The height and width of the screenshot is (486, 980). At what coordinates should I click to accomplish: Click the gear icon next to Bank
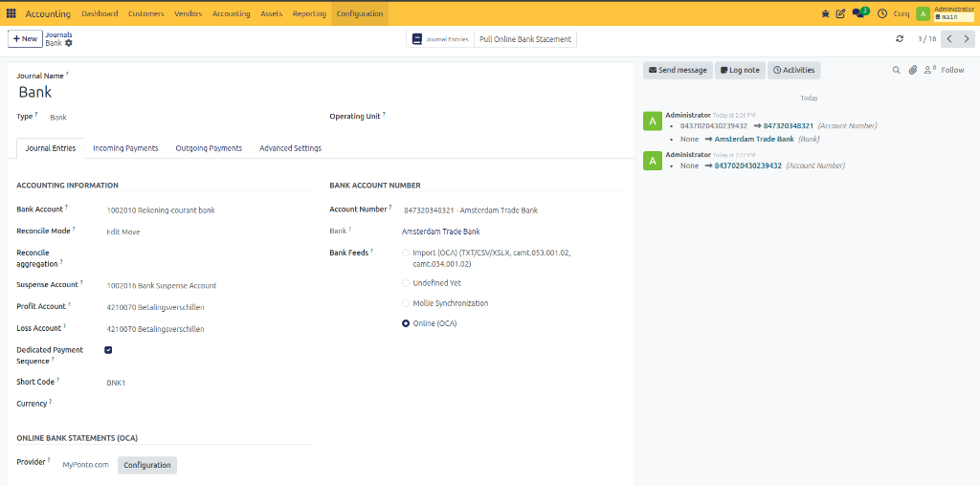pyautogui.click(x=69, y=43)
